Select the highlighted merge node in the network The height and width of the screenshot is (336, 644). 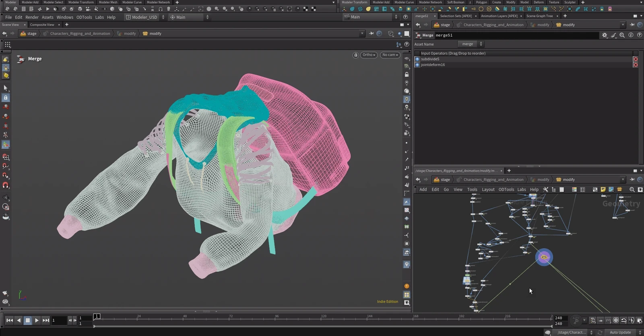(x=544, y=257)
